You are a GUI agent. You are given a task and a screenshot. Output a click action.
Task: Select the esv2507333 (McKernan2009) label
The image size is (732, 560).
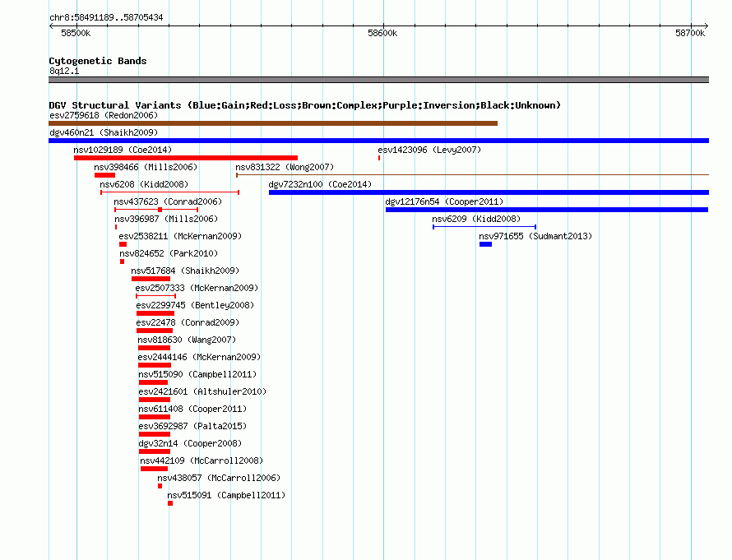tap(197, 288)
